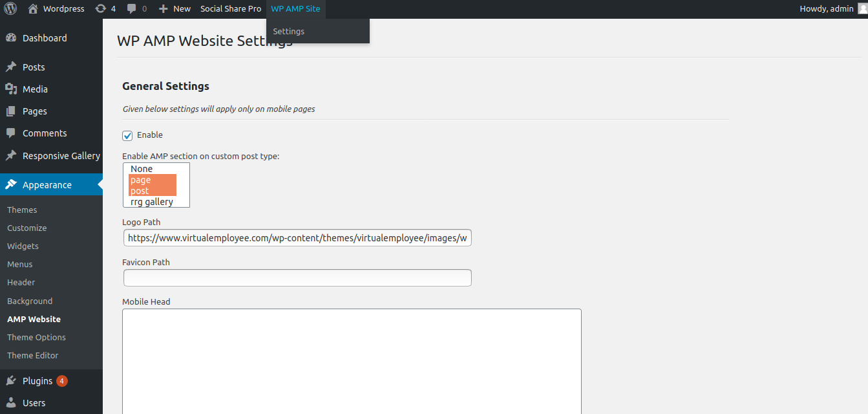Open Themes under Appearance

[22, 210]
